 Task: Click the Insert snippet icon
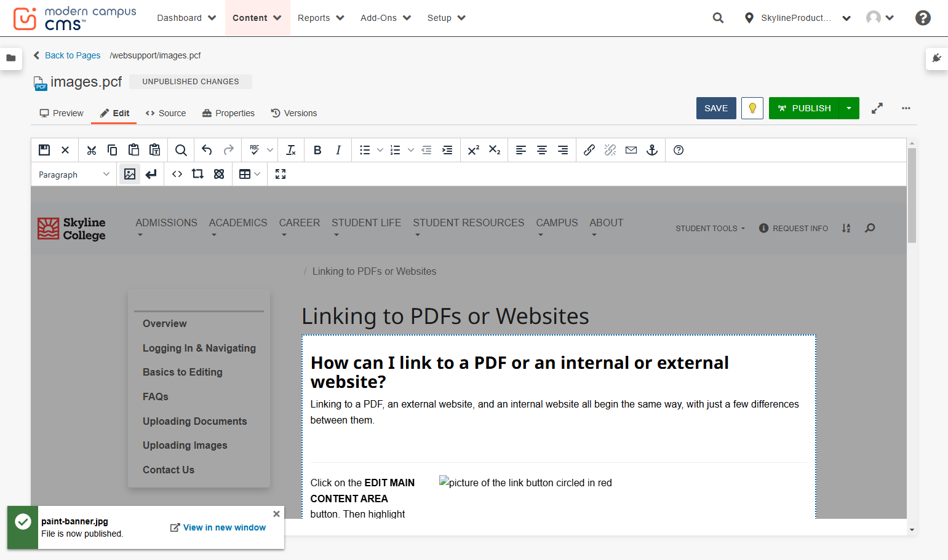point(197,174)
